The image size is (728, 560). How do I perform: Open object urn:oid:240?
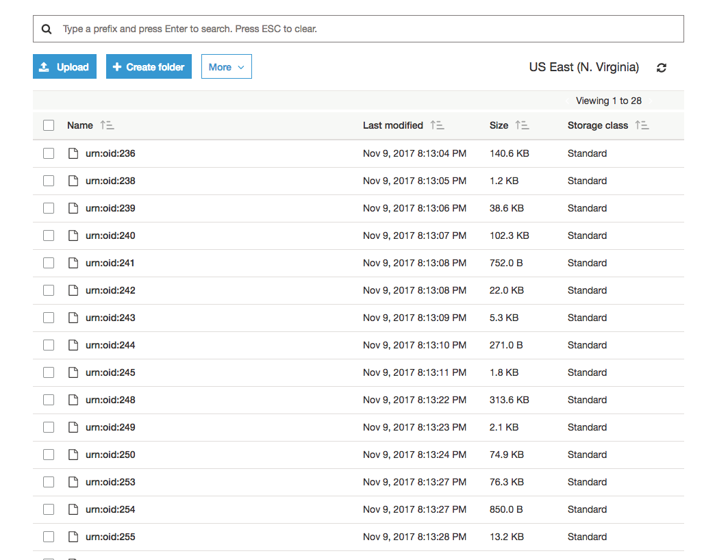pos(110,236)
